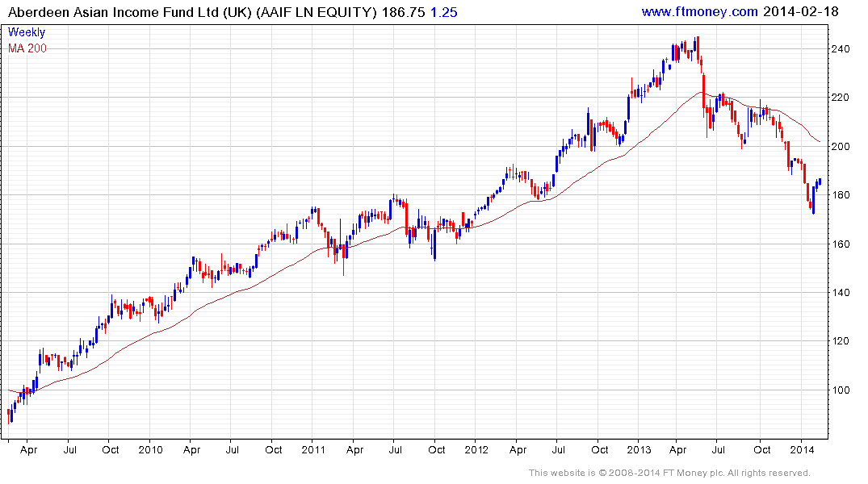The width and height of the screenshot is (868, 484).
Task: Click the chart title 'Aberdeen Asian Income Fund Ltd (UK)'
Action: pos(131,12)
